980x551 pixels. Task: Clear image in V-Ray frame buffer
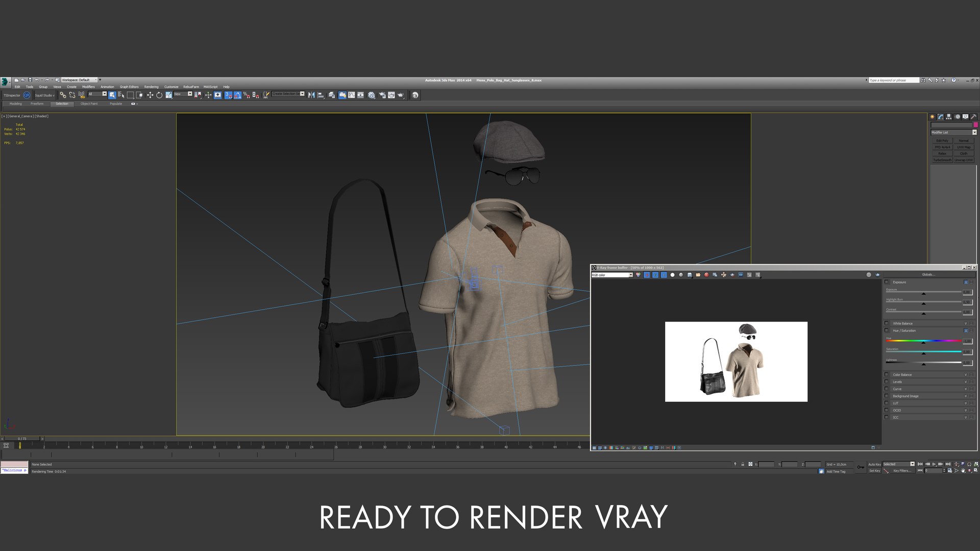pos(706,275)
